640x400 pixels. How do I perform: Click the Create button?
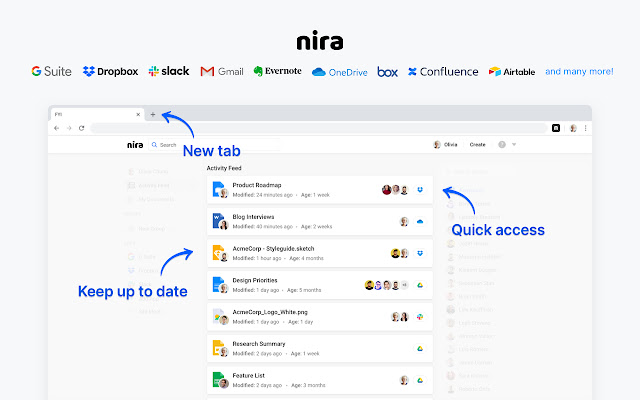point(478,144)
